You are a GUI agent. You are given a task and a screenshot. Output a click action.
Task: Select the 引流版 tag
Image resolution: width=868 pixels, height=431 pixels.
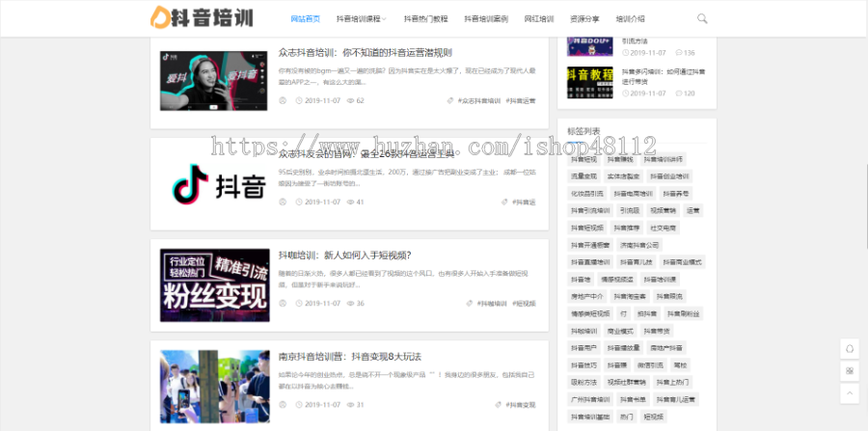point(630,211)
